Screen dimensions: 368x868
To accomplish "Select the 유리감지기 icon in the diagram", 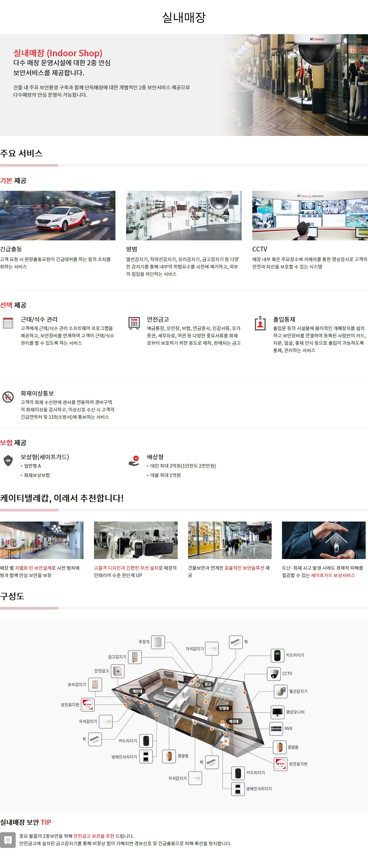I will [x=95, y=685].
